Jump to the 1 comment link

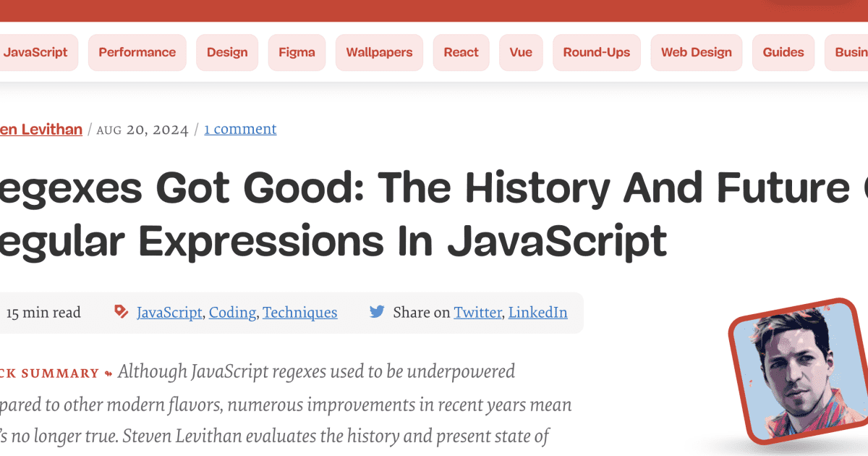pyautogui.click(x=240, y=129)
